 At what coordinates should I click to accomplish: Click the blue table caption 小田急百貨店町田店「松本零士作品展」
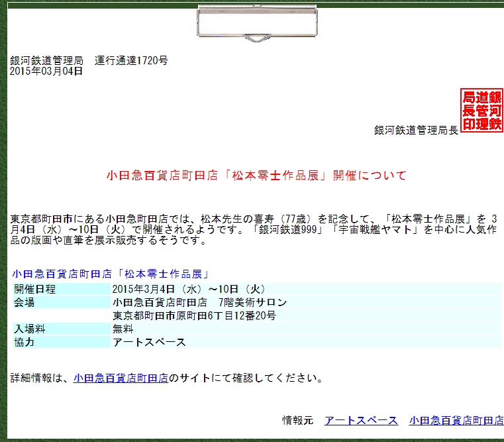pos(111,274)
